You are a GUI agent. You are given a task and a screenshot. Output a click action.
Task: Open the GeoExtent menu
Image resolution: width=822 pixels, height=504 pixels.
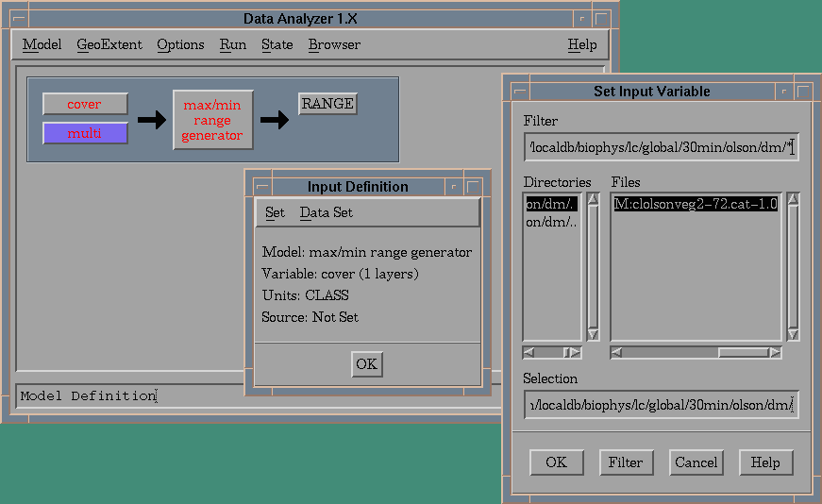109,44
